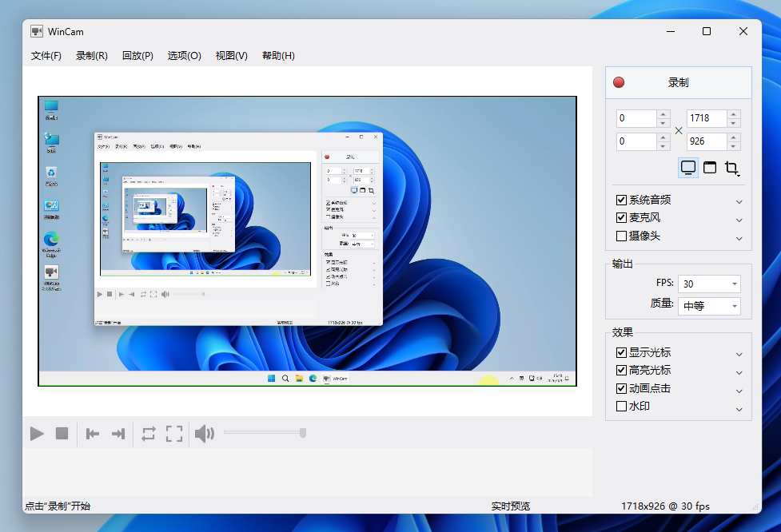
Task: Minimize the WinCam window
Action: (671, 31)
